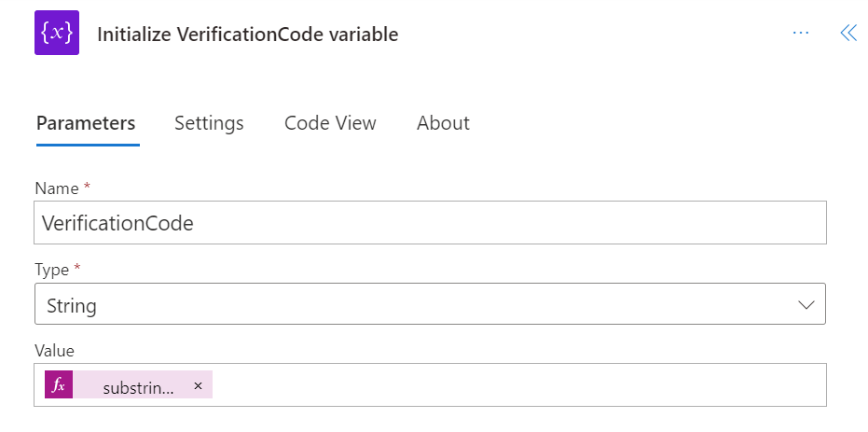Screen dimensions: 868x432
Task: Focus the VerificationCode Name input field
Action: click(x=430, y=223)
